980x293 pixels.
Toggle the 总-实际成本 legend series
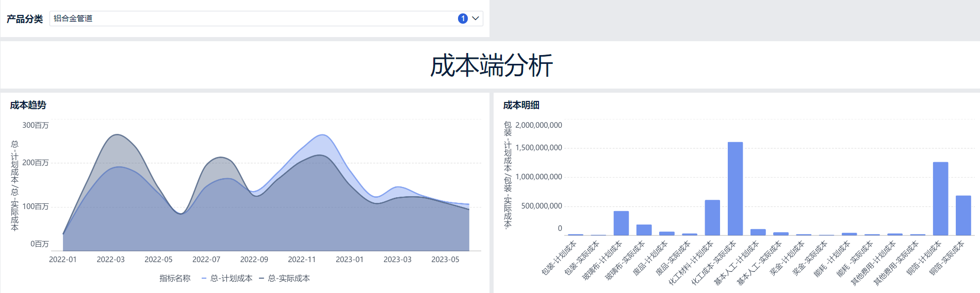[285, 279]
